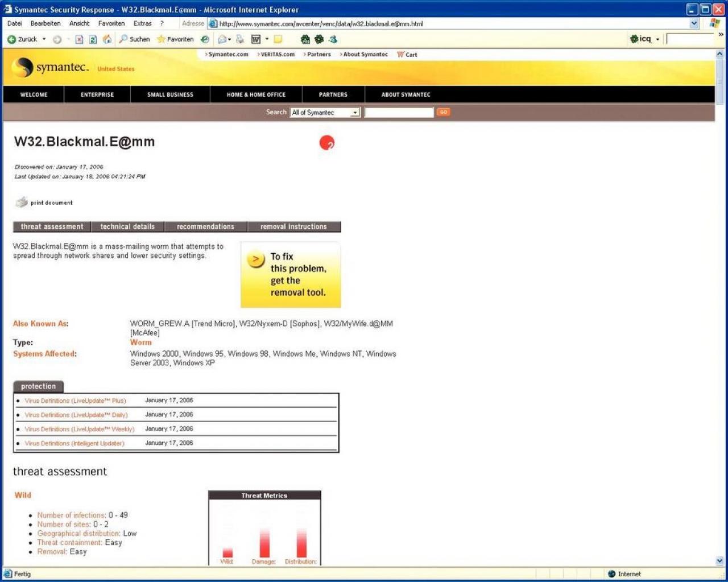This screenshot has width=728, height=582.
Task: Open the Suchen search tool
Action: coord(134,39)
